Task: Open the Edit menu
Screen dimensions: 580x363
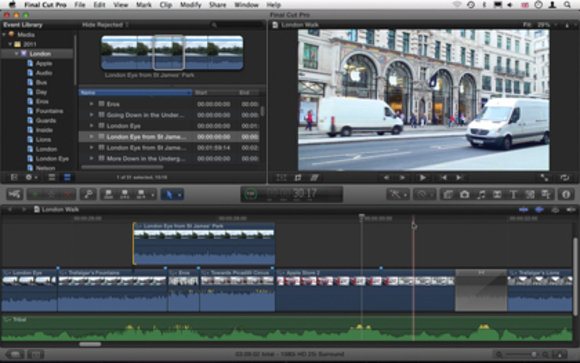Action: click(x=99, y=5)
